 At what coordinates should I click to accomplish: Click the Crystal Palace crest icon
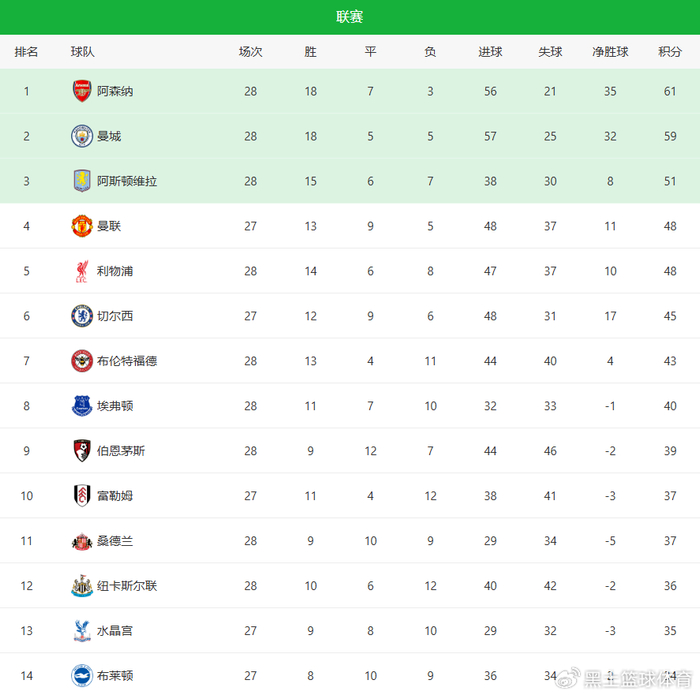coord(82,631)
